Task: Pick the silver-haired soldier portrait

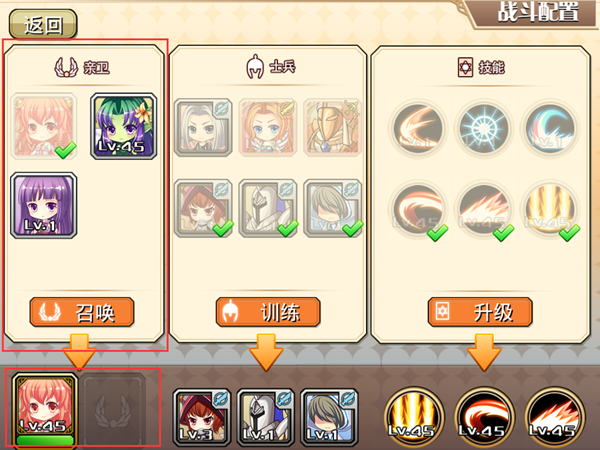Action: coord(203,127)
